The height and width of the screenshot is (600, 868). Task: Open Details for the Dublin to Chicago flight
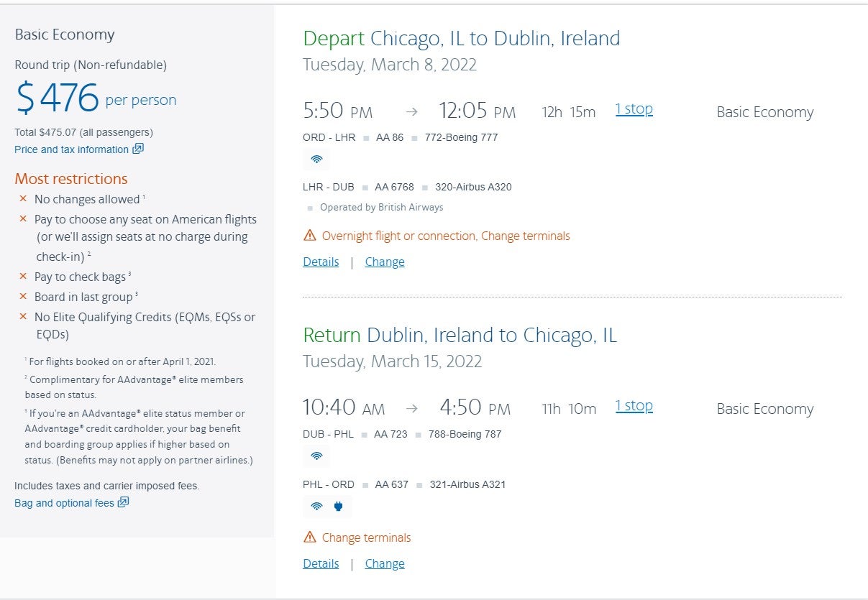[321, 563]
